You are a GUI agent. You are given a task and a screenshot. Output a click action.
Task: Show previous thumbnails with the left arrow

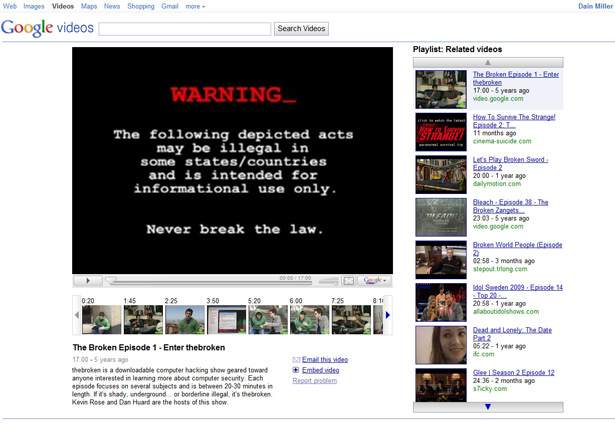pos(77,315)
